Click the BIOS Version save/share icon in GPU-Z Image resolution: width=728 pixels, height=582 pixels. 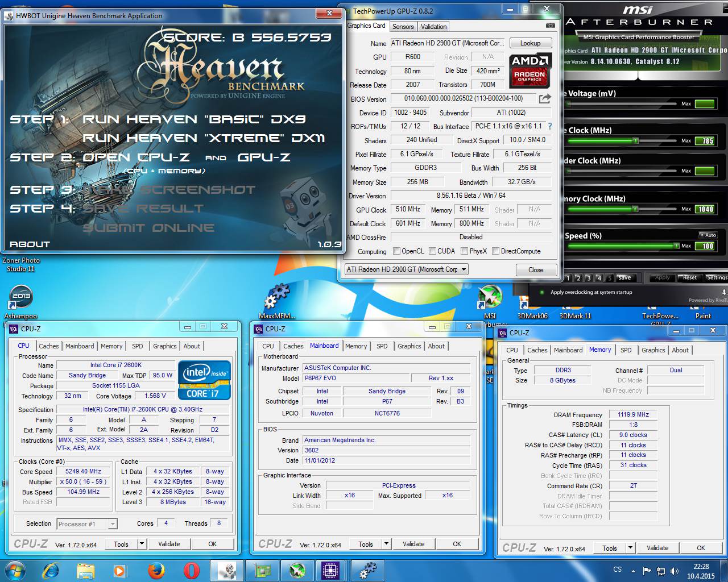pos(545,98)
